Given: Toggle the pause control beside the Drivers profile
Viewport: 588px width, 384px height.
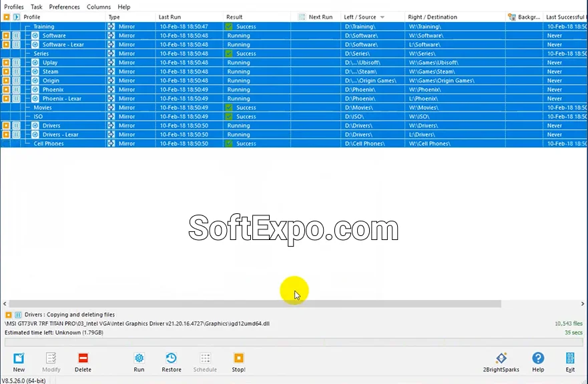Looking at the screenshot, I should pos(15,125).
